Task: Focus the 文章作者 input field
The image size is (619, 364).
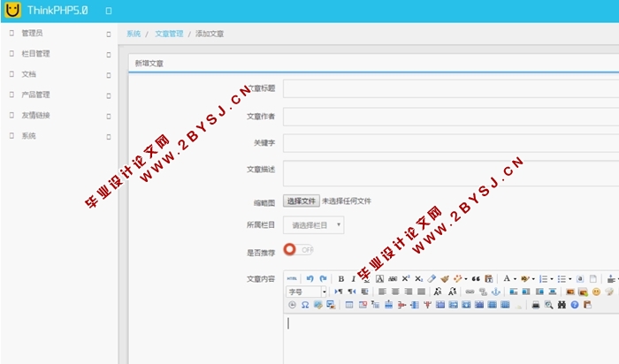Action: (x=451, y=117)
